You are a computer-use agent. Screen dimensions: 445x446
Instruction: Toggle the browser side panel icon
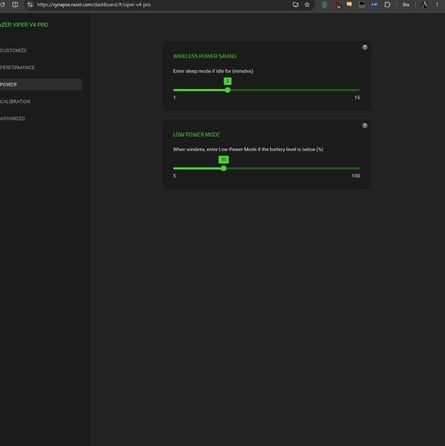click(x=15, y=5)
